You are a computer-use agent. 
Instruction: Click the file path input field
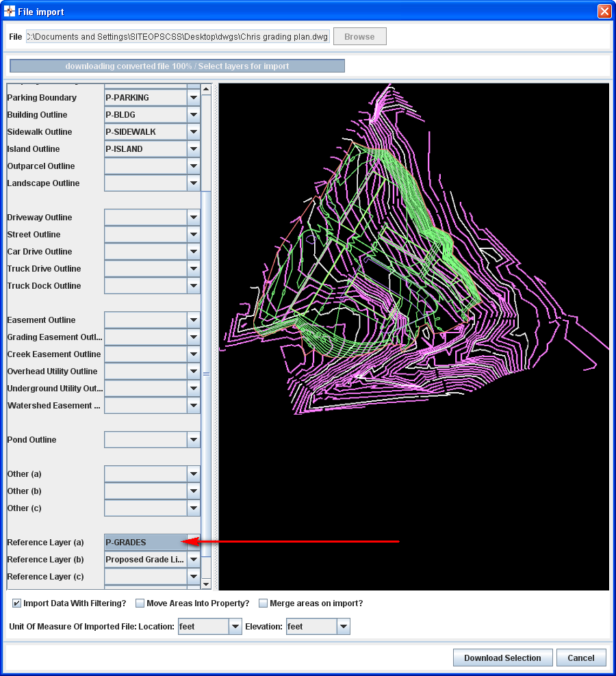tap(177, 36)
